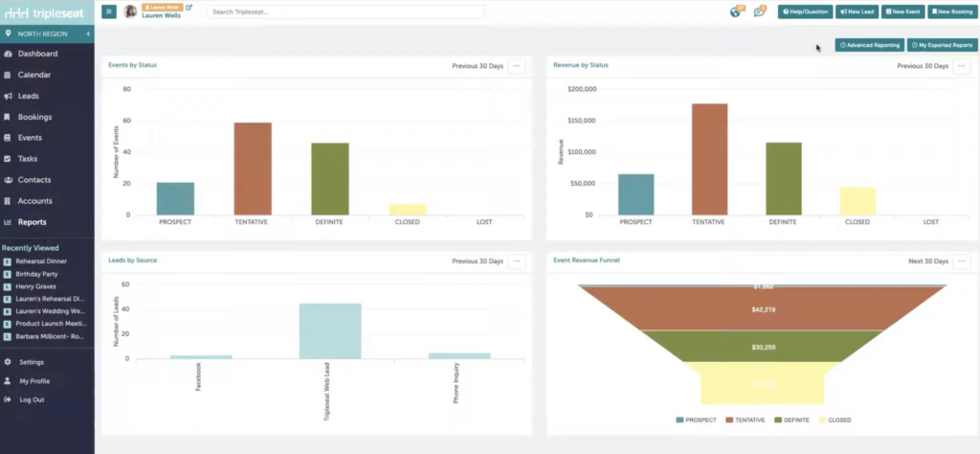This screenshot has width=980, height=454.
Task: Open recently viewed Lauren's Rehearsal Di...
Action: (x=50, y=299)
